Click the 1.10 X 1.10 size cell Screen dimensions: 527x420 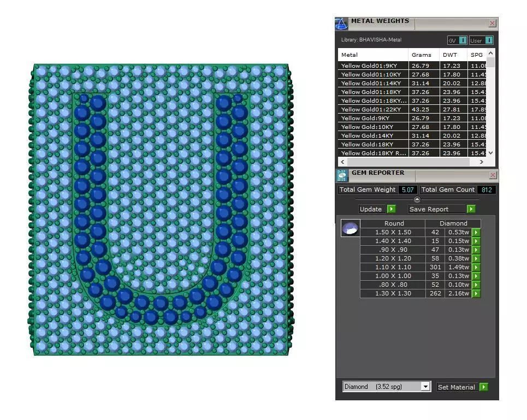coord(393,267)
